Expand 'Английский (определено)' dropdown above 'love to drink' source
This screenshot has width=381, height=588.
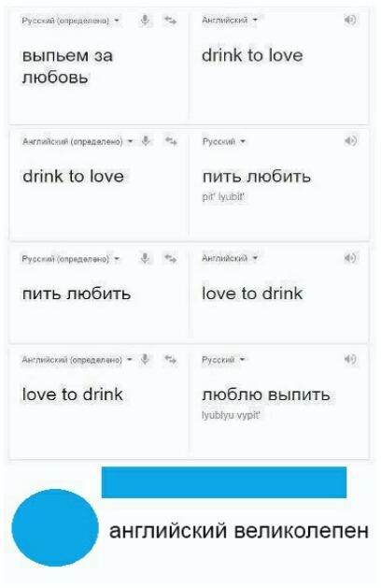coord(78,360)
